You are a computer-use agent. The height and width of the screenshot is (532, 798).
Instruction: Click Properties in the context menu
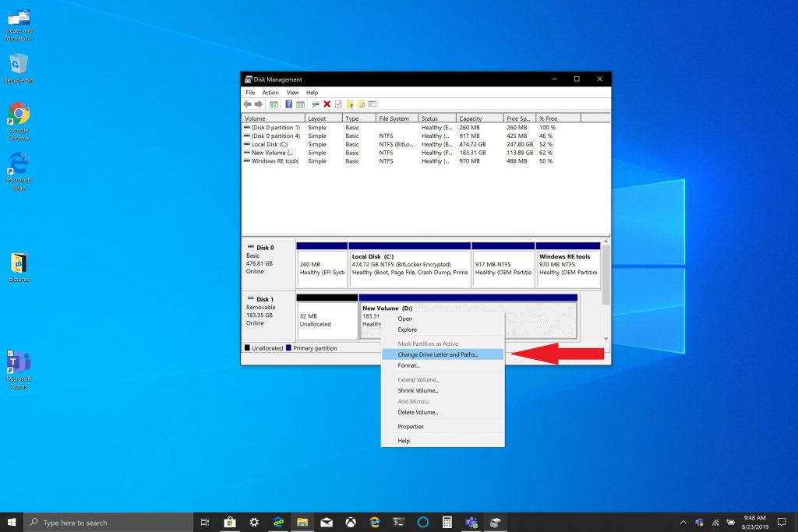tap(411, 426)
